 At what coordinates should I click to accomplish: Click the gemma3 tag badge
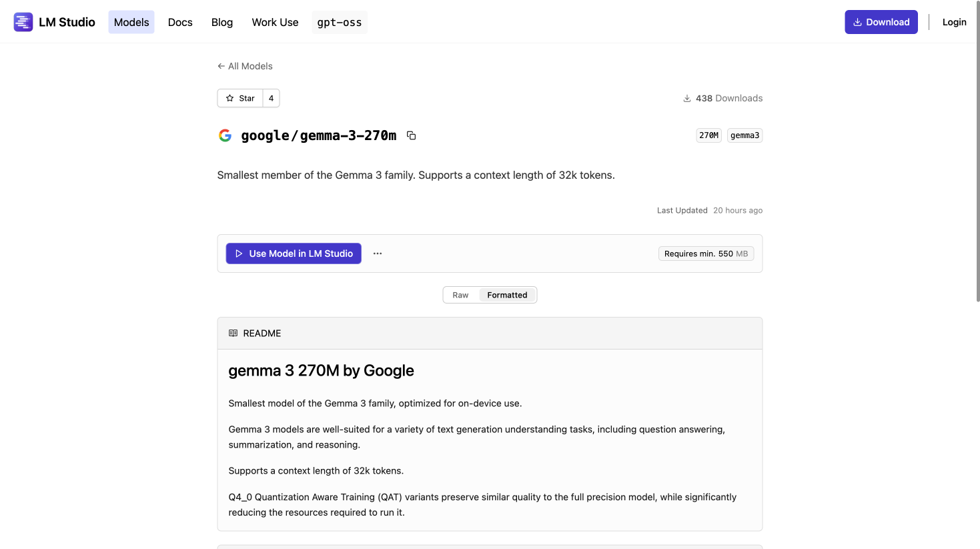coord(745,135)
